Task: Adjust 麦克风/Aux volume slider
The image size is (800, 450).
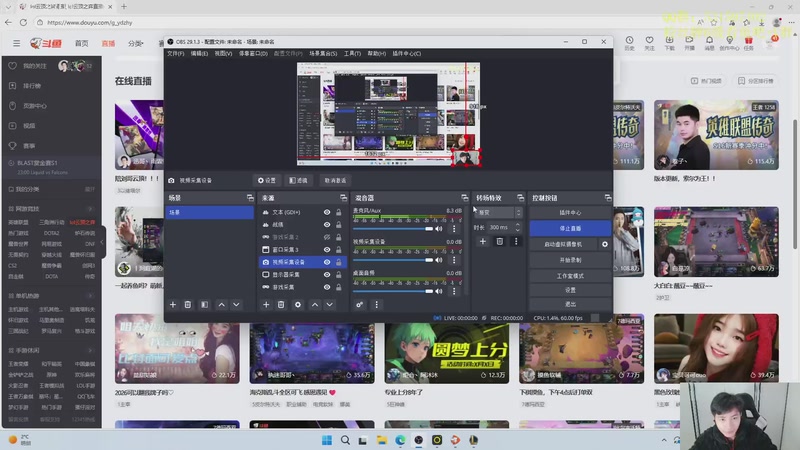Action: pos(393,229)
